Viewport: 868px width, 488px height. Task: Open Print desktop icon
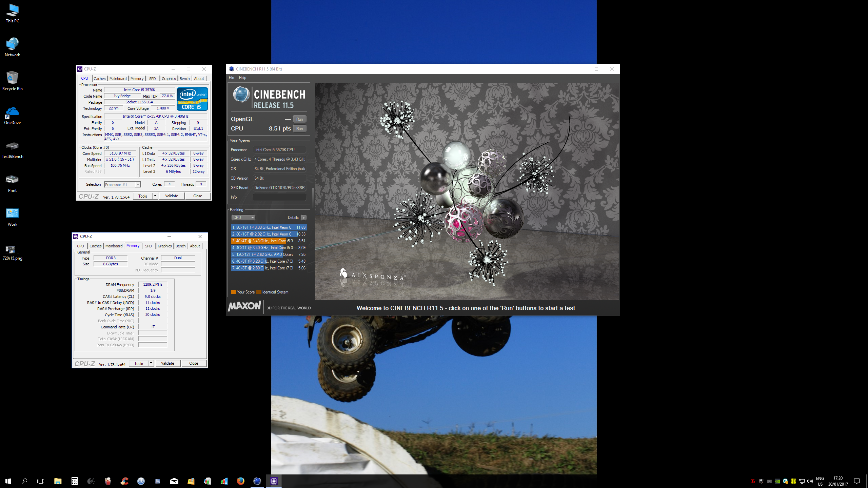13,183
